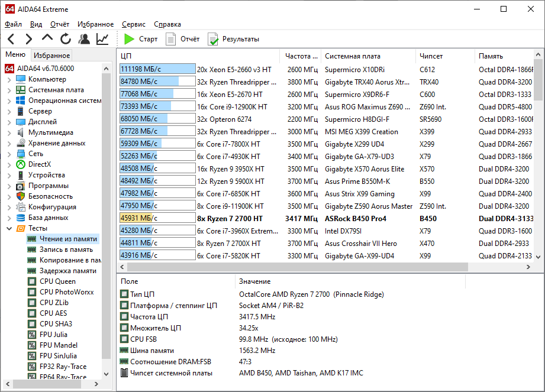Open the Сервис menu
Viewport: 545px width, 392px height.
[134, 24]
